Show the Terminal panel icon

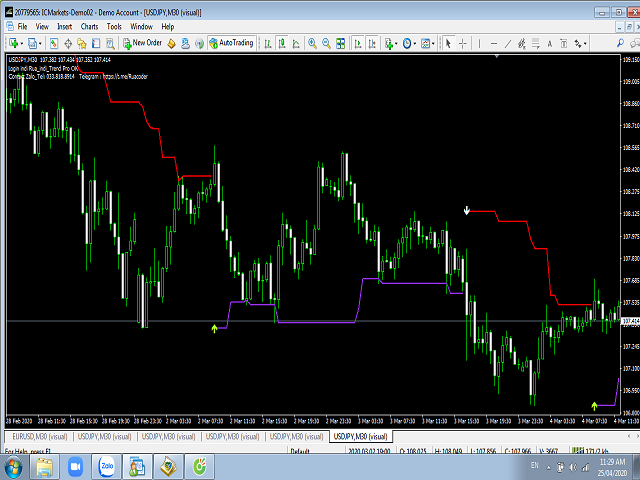pos(96,43)
